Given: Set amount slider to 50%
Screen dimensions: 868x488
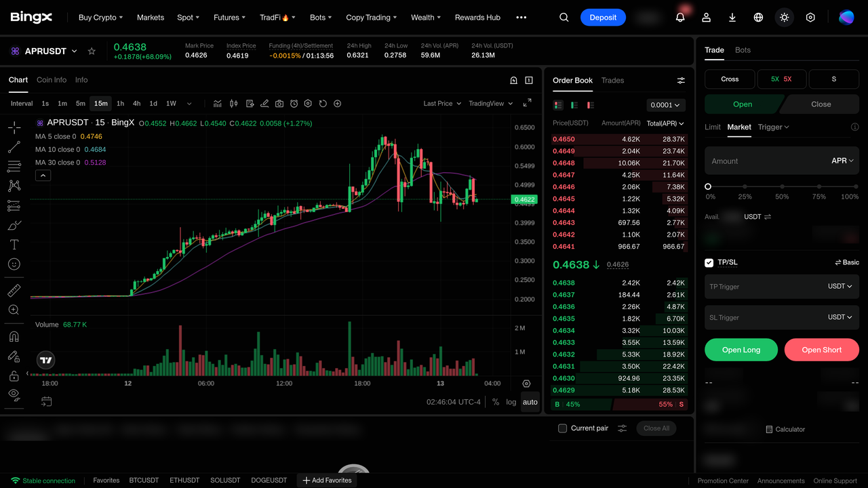Looking at the screenshot, I should [782, 186].
